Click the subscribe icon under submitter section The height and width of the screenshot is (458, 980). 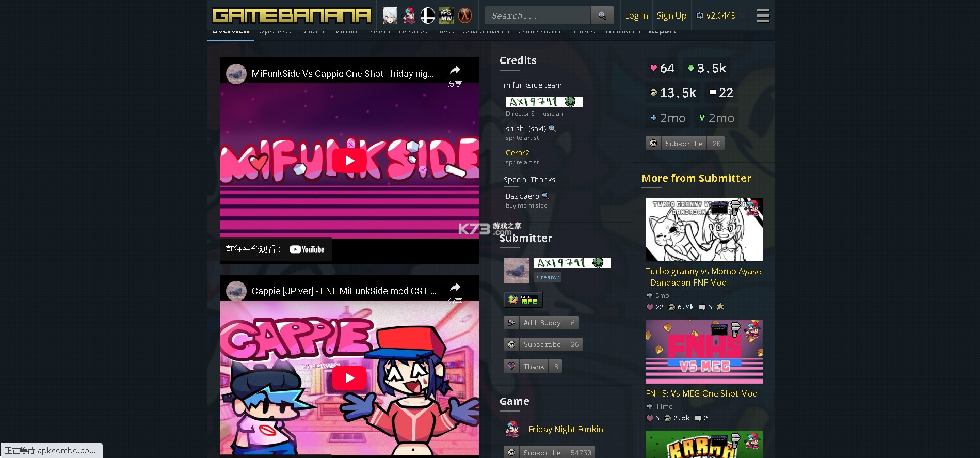tap(511, 344)
